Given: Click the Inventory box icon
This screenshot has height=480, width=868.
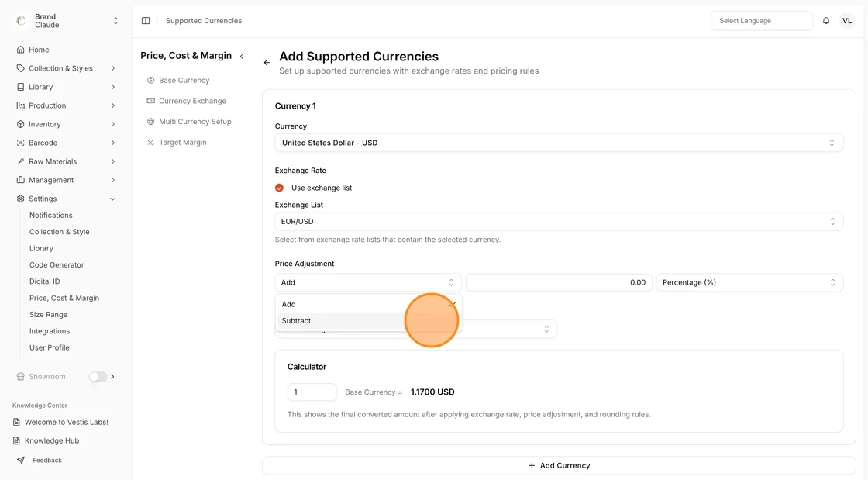Looking at the screenshot, I should [x=20, y=125].
